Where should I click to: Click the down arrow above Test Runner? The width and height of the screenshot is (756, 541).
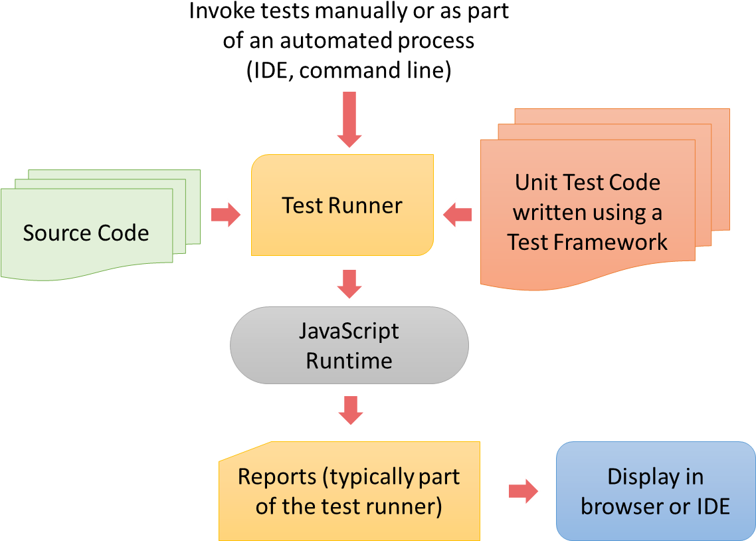point(349,120)
